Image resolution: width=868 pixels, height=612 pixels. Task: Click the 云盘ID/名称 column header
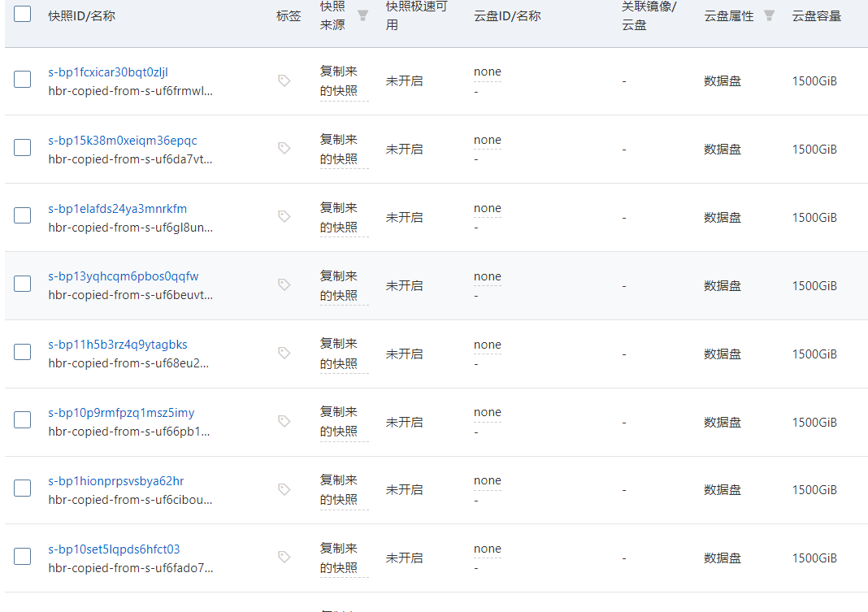507,16
